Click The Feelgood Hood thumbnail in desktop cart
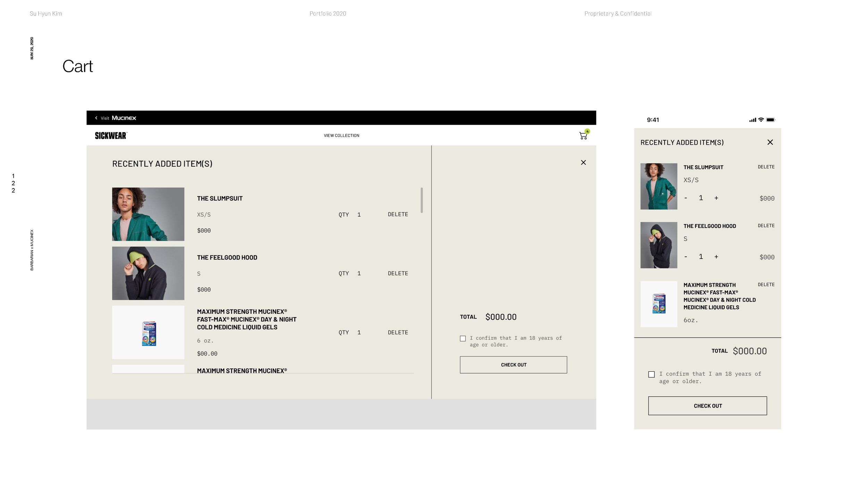 [x=148, y=273]
